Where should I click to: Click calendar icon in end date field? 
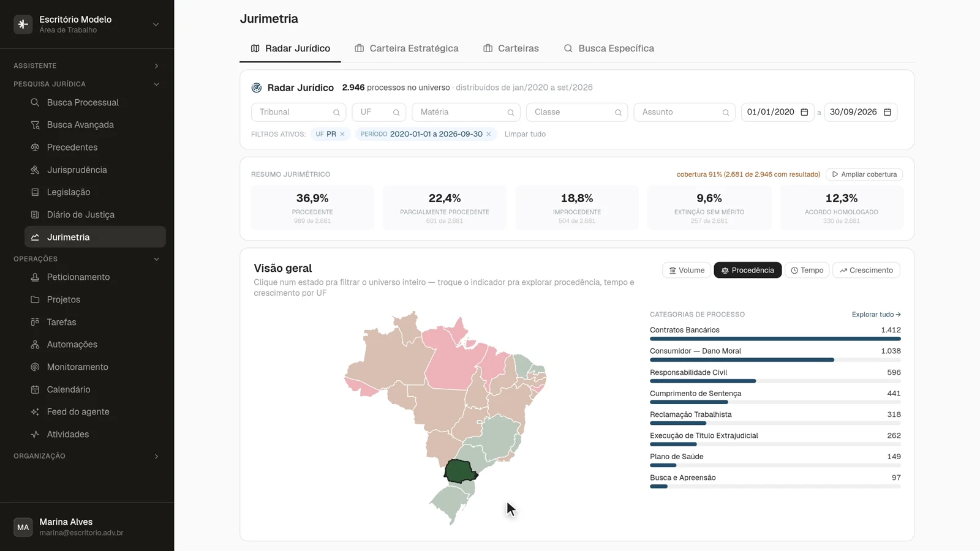coord(887,112)
